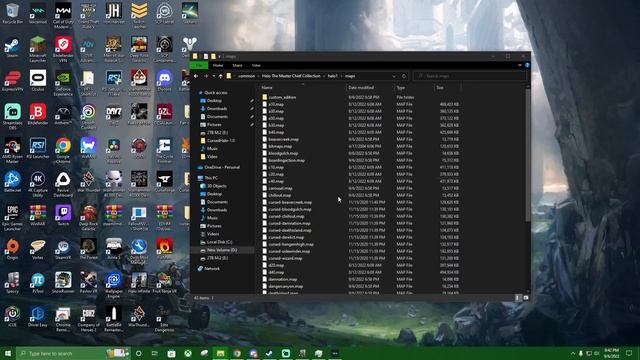Image resolution: width=640 pixels, height=360 pixels.
Task: Open File Explorer help question mark icon
Action: (527, 65)
